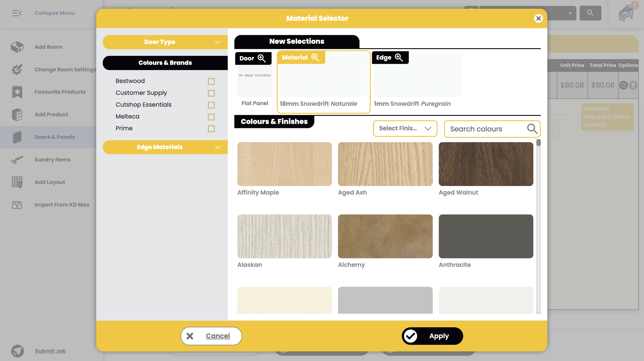Choose the Aged Walnut colour swatch
Screen dimensions: 644x361
486,164
